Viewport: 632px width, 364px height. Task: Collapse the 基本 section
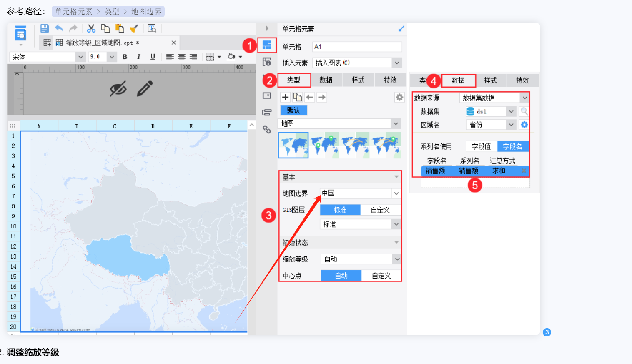tap(396, 177)
